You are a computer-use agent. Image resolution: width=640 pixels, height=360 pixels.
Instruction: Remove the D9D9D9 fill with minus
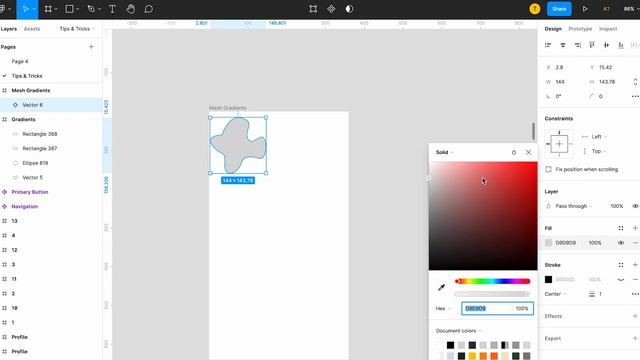[x=635, y=243]
